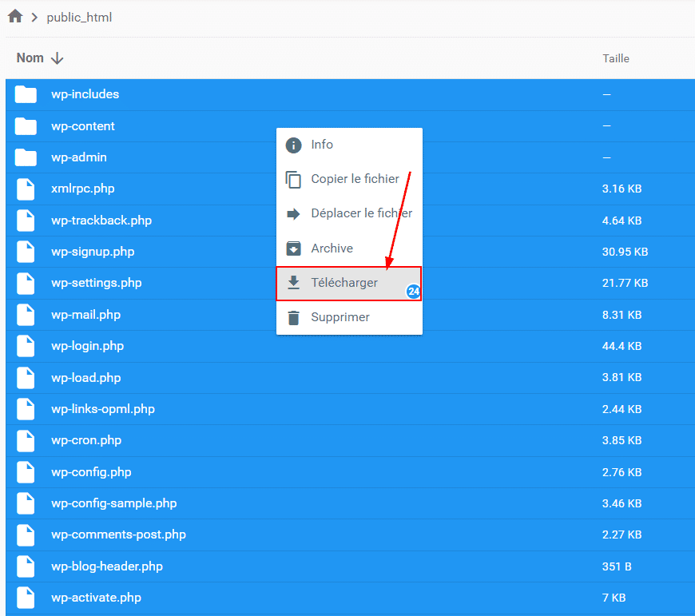Toggle sort order arrow next to Nom

point(57,58)
